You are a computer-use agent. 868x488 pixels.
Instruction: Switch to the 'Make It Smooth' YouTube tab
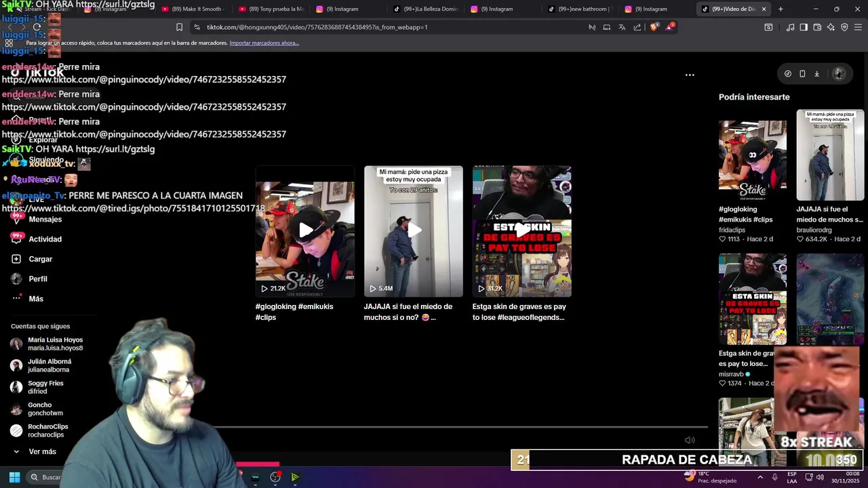[193, 9]
